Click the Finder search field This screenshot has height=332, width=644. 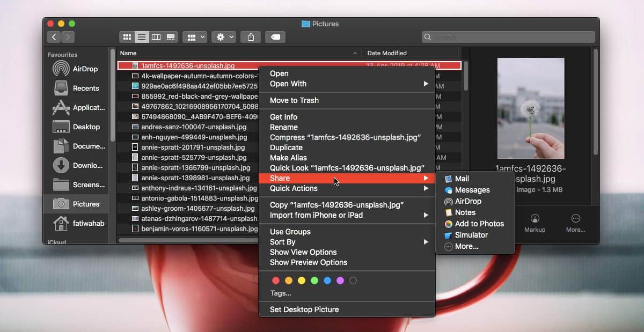coord(508,37)
